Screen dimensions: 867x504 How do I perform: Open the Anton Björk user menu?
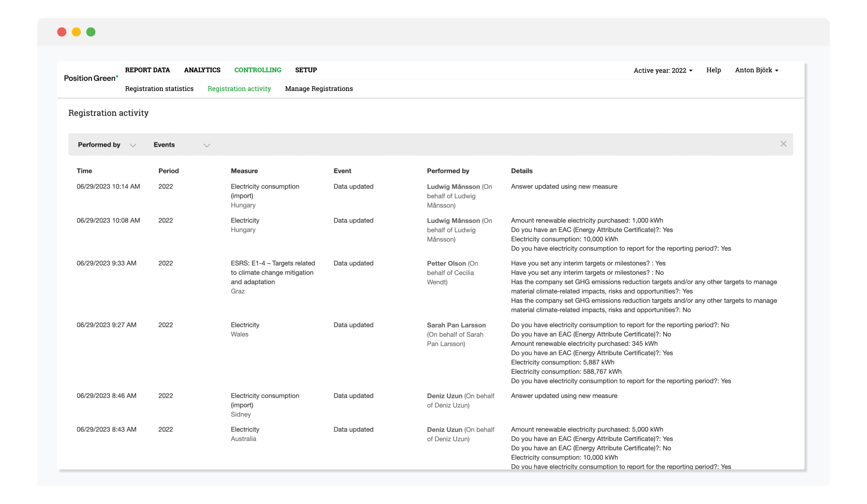coord(756,70)
